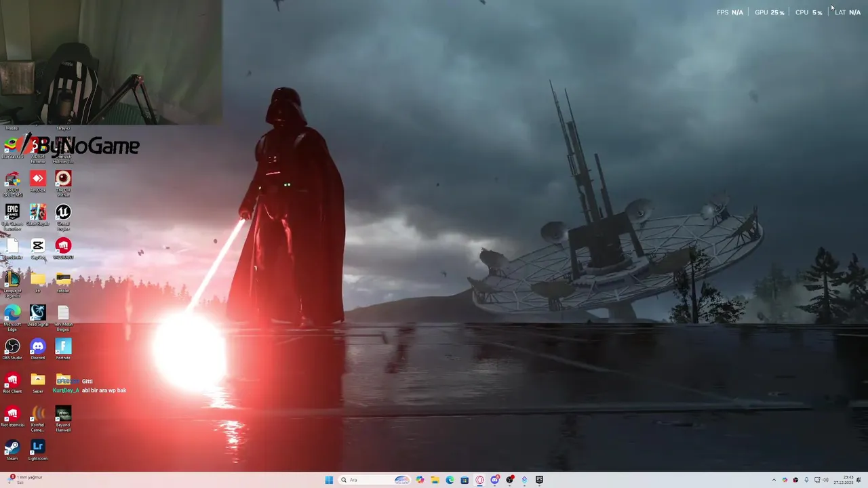Launch Fortnite desktop shortcut
This screenshot has width=868, height=488.
[63, 348]
